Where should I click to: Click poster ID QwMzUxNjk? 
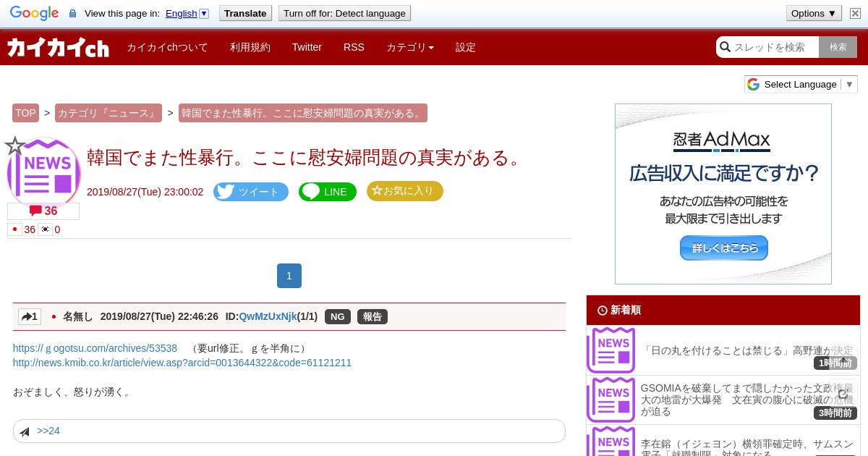coord(268,316)
